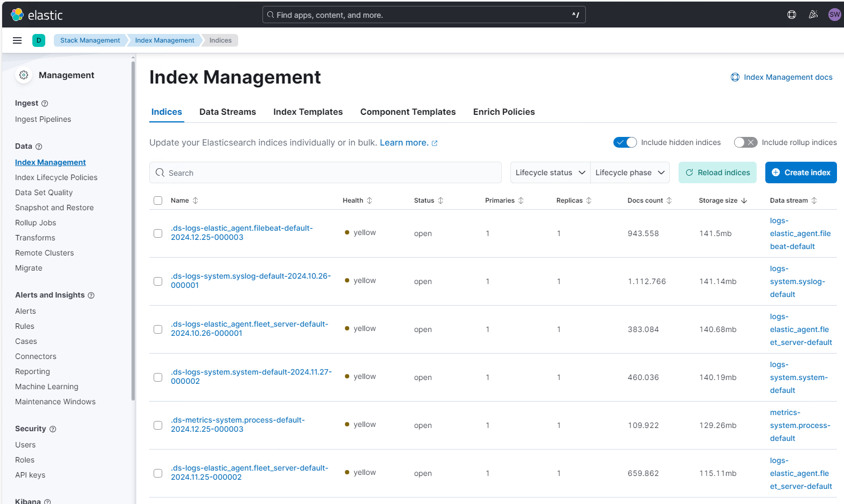Click docs count 1.112.766 cell

pos(647,281)
